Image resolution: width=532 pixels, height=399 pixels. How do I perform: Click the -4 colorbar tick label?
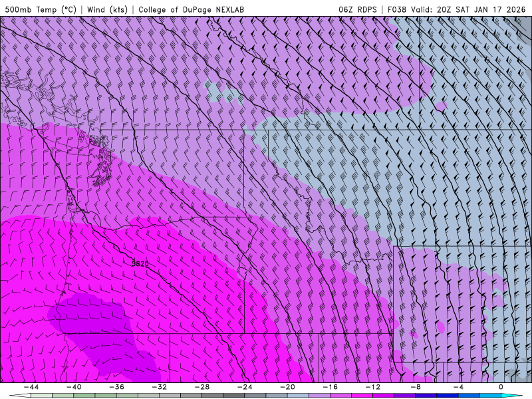click(458, 387)
